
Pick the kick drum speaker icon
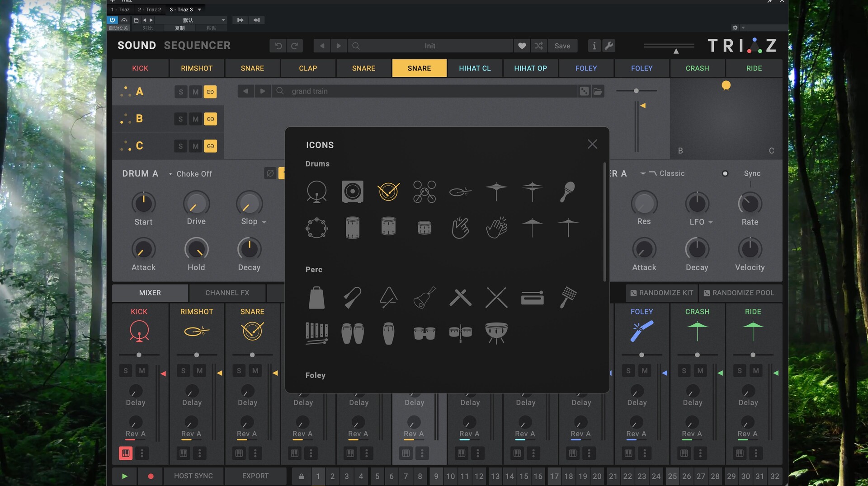[x=352, y=192]
